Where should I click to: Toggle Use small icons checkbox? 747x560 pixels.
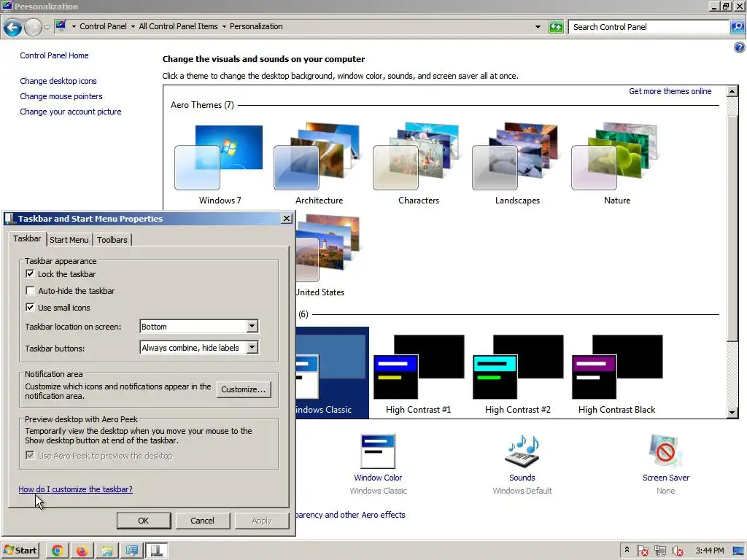[x=30, y=307]
